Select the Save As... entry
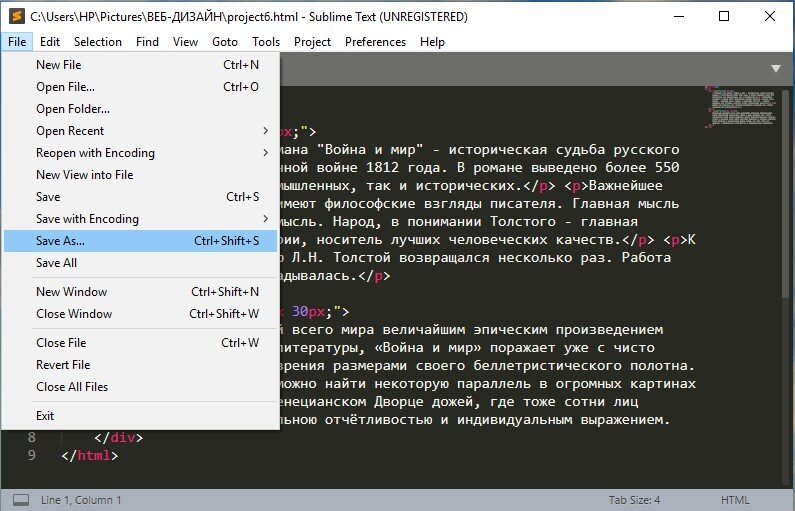 (140, 241)
